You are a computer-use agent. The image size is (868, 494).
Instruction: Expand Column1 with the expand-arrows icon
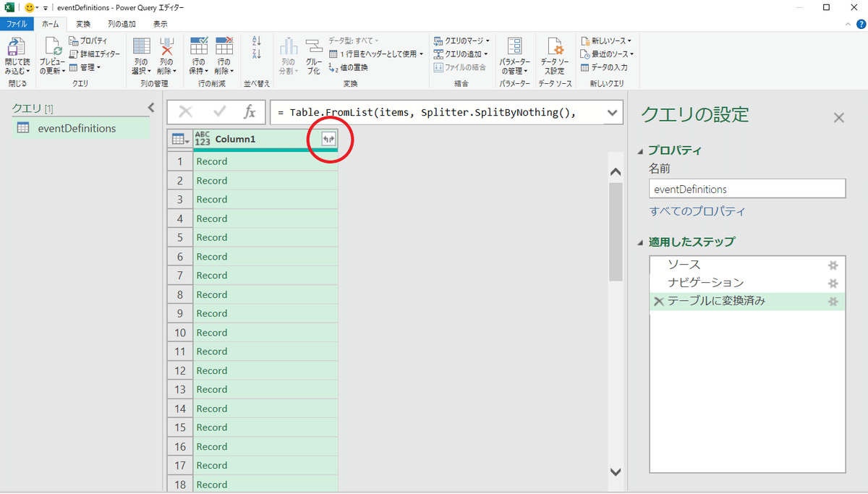[328, 140]
